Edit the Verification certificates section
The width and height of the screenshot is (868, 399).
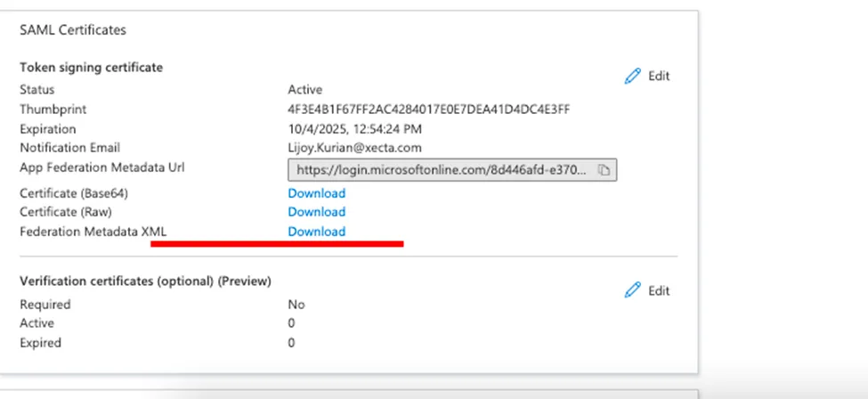(647, 290)
